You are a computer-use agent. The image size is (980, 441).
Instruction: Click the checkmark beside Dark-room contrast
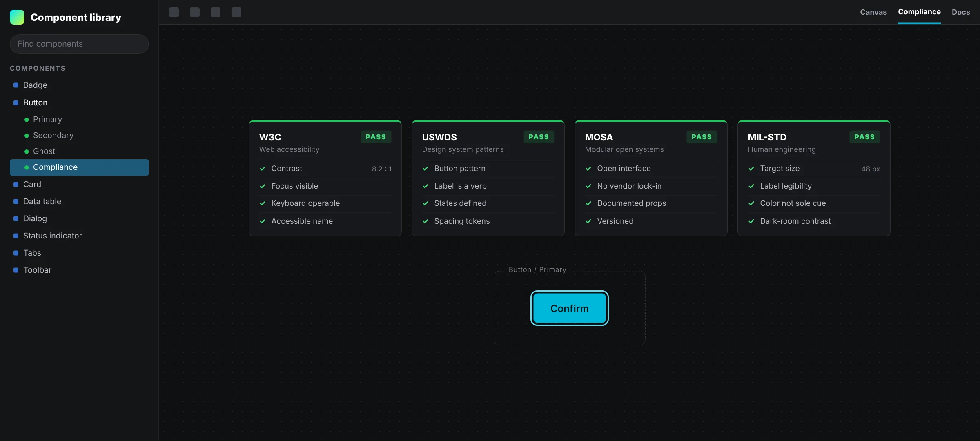click(751, 221)
